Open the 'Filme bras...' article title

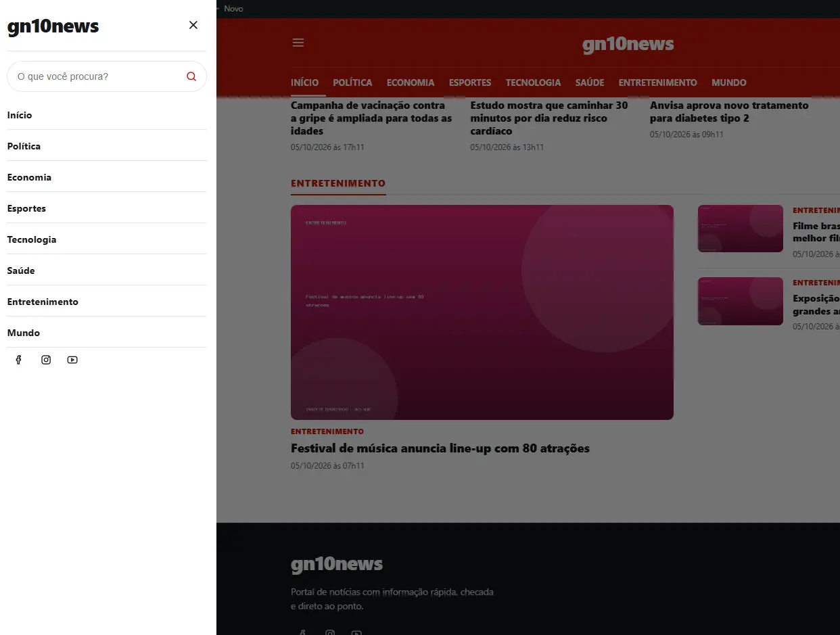(816, 232)
